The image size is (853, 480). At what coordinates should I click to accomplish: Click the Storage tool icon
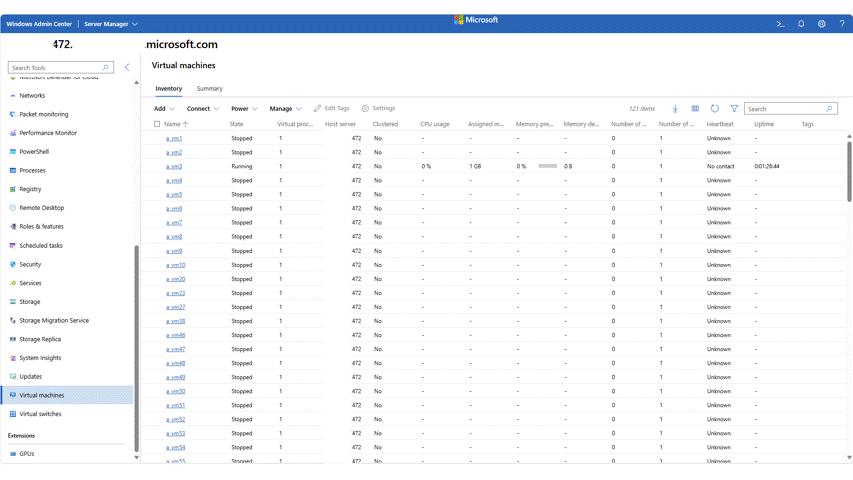(13, 301)
